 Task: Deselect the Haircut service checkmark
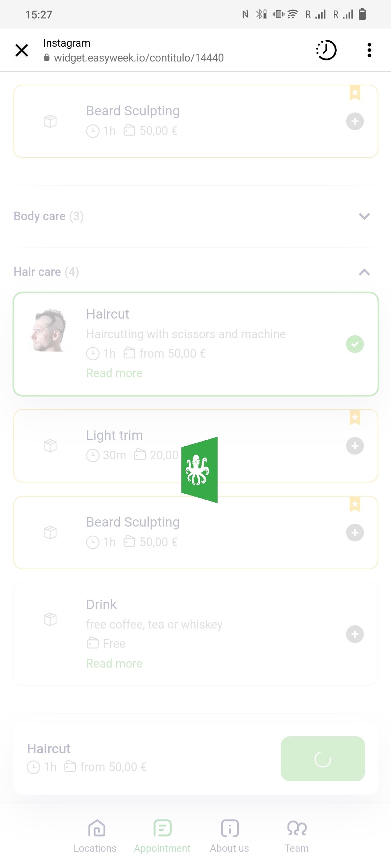(x=355, y=344)
